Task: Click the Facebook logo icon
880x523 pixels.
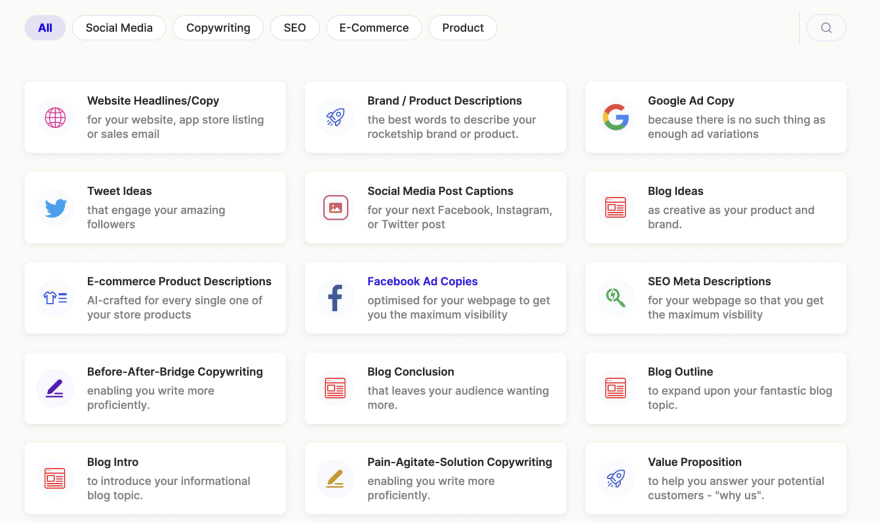Action: click(335, 298)
